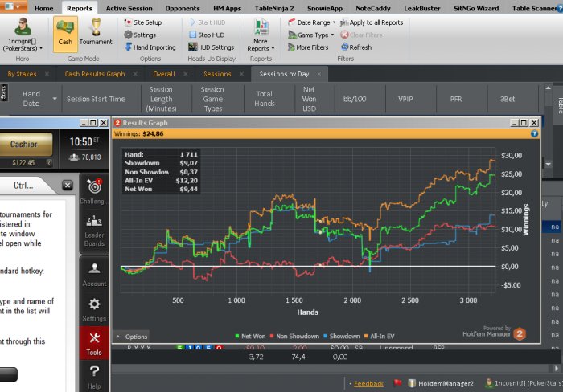Click the vertical scrollbar up arrow of the grid
The height and width of the screenshot is (392, 563).
[548, 88]
